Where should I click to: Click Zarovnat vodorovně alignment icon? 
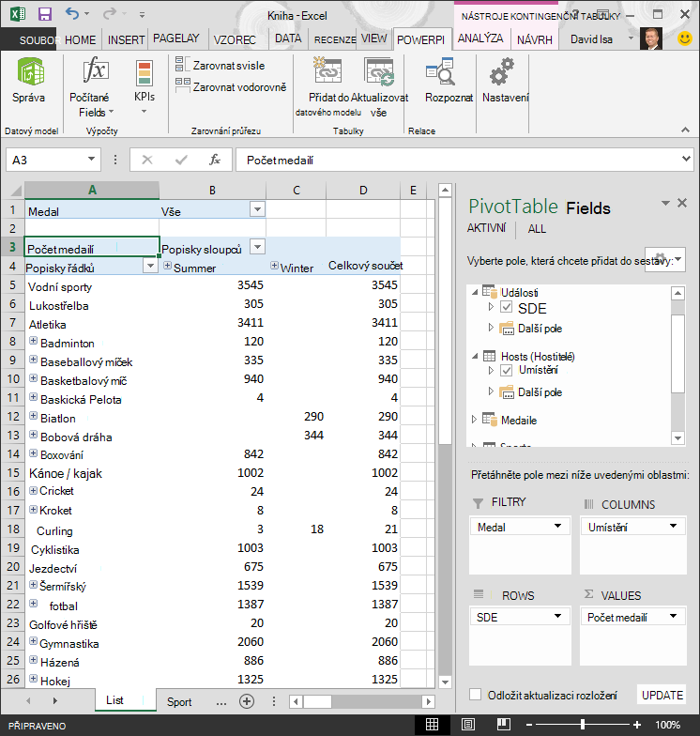[182, 85]
